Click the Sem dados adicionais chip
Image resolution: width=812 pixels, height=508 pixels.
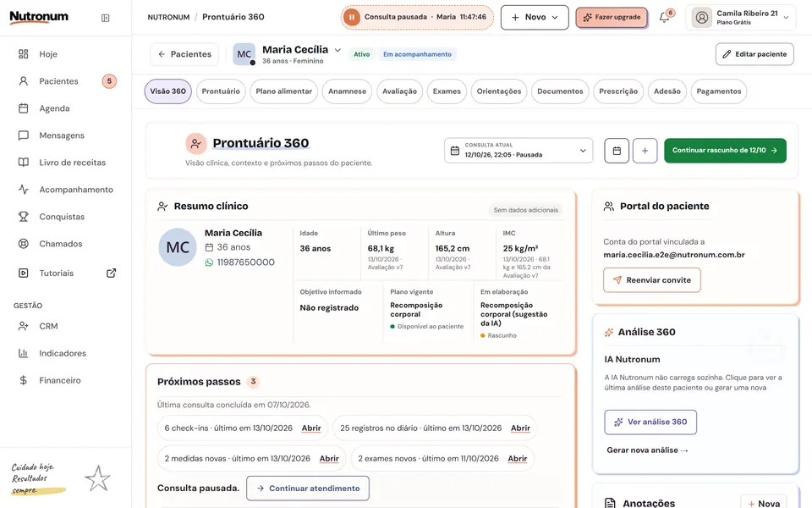click(525, 210)
